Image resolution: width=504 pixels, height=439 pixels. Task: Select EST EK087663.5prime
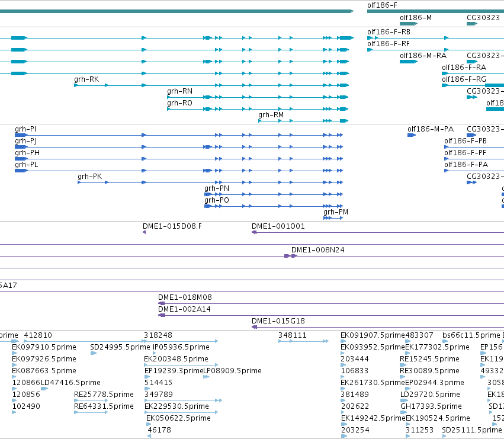click(x=44, y=371)
